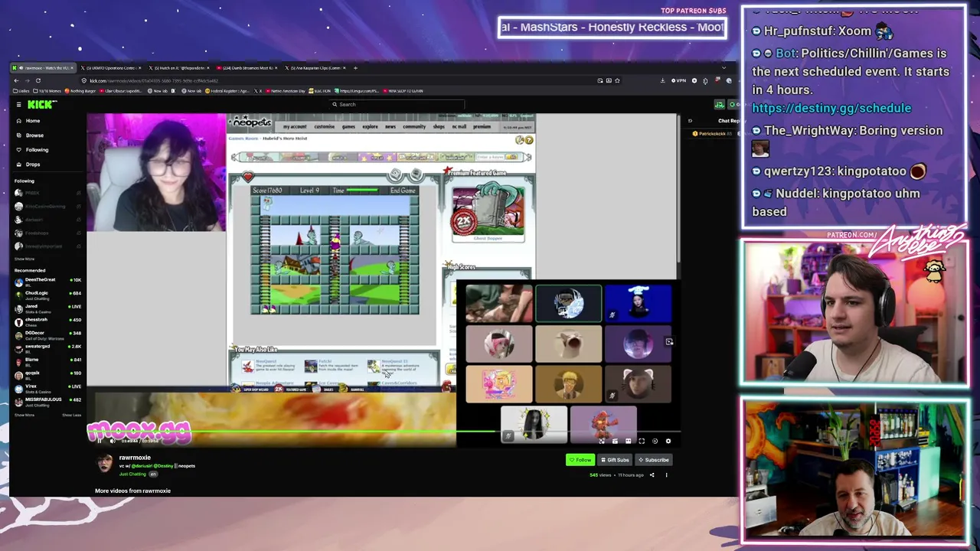
Task: Switch to the Dumb Streamers YouTube tab
Action: point(247,68)
